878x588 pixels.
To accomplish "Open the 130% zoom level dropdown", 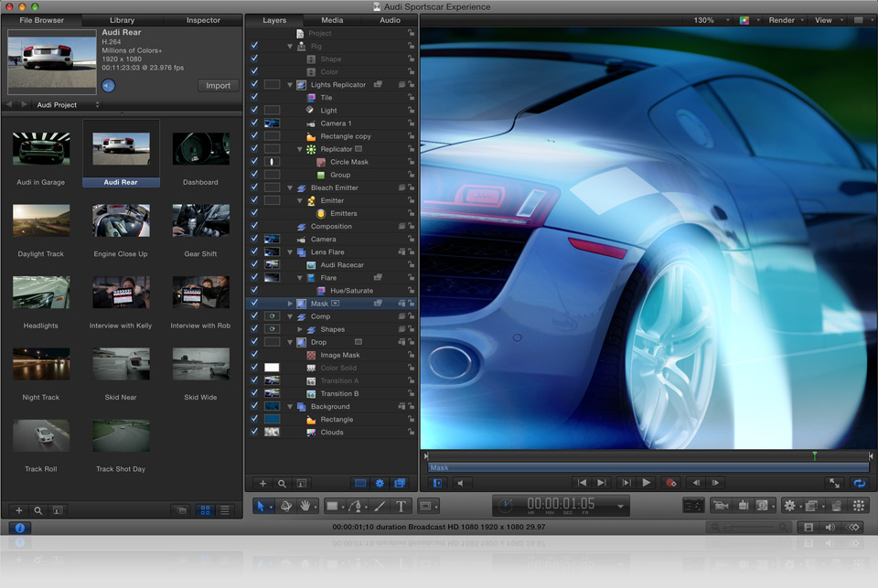I will (x=712, y=20).
